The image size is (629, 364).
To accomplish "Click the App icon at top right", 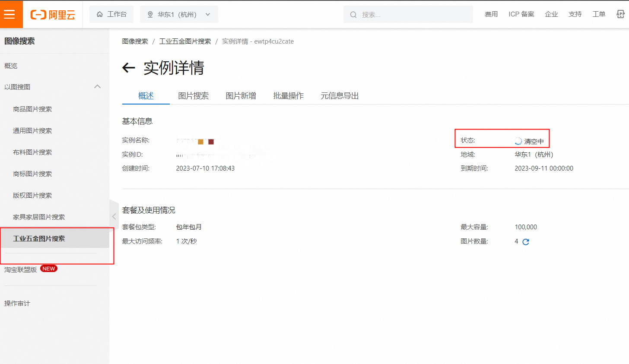I will 620,14.
